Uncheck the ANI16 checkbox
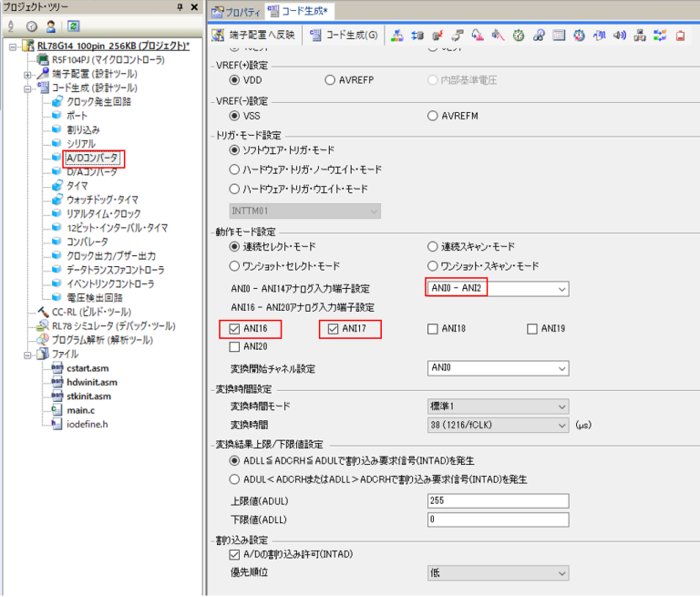The image size is (700, 597). (x=237, y=329)
